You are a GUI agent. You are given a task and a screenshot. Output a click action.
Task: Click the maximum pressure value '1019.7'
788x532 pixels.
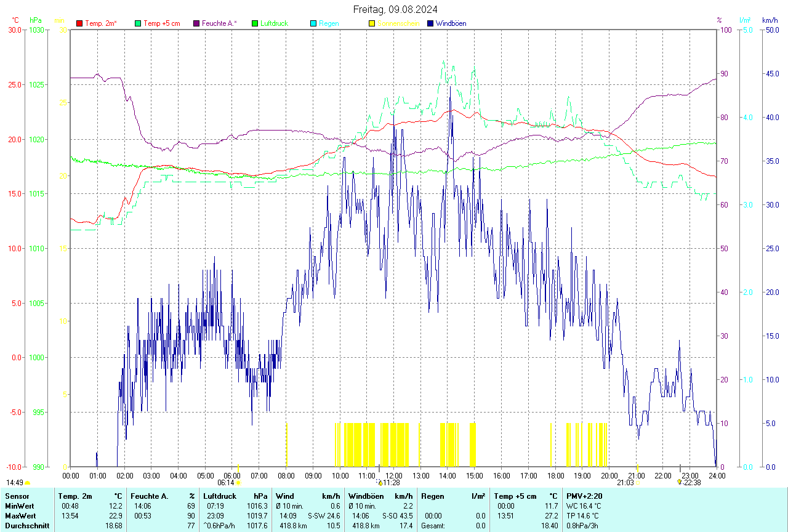pos(257,515)
